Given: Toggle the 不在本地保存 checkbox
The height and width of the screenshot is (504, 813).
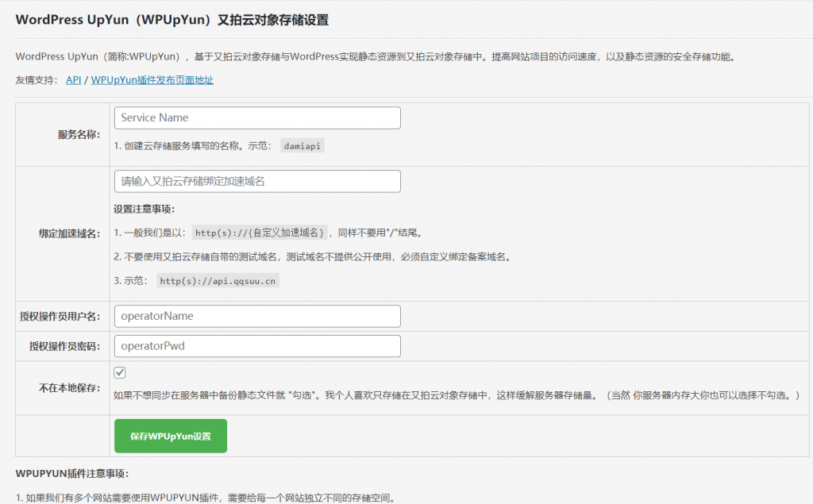Looking at the screenshot, I should pos(120,373).
